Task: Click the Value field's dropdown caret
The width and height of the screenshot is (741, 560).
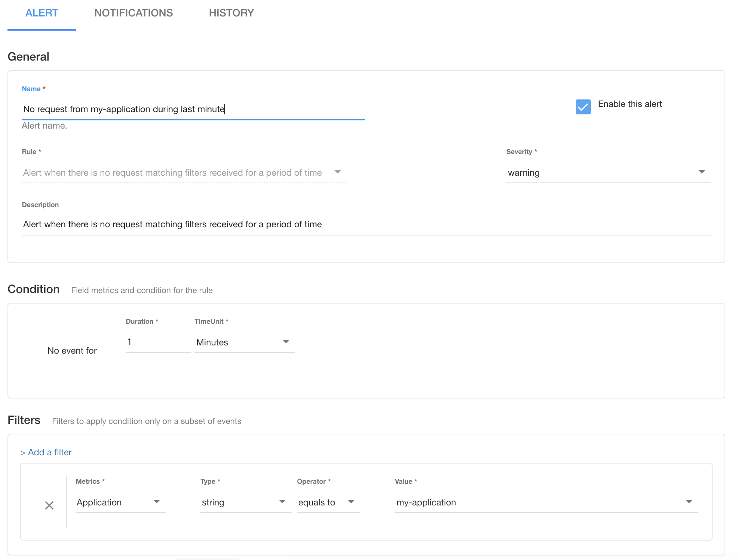Action: pyautogui.click(x=689, y=502)
